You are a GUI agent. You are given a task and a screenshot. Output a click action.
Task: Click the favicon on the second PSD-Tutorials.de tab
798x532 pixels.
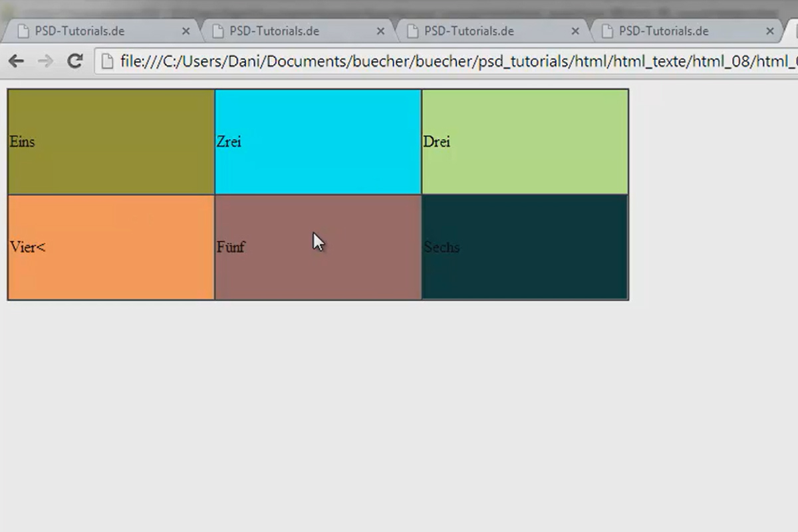219,31
